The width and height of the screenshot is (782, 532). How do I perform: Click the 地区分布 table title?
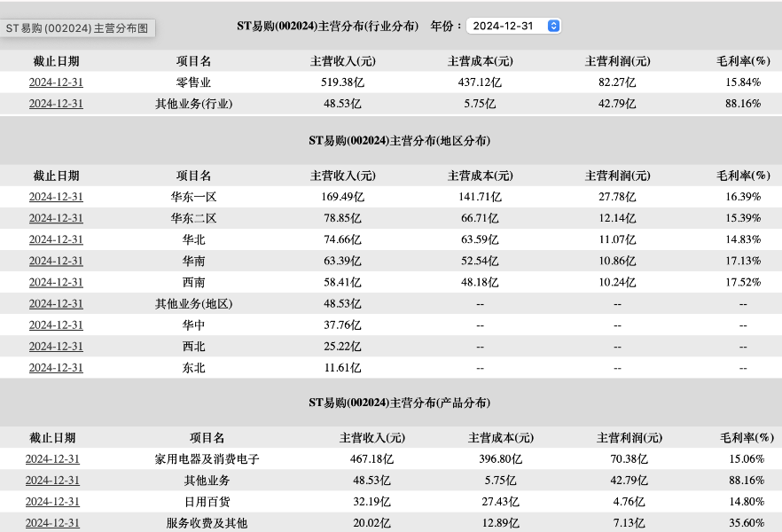[x=400, y=141]
